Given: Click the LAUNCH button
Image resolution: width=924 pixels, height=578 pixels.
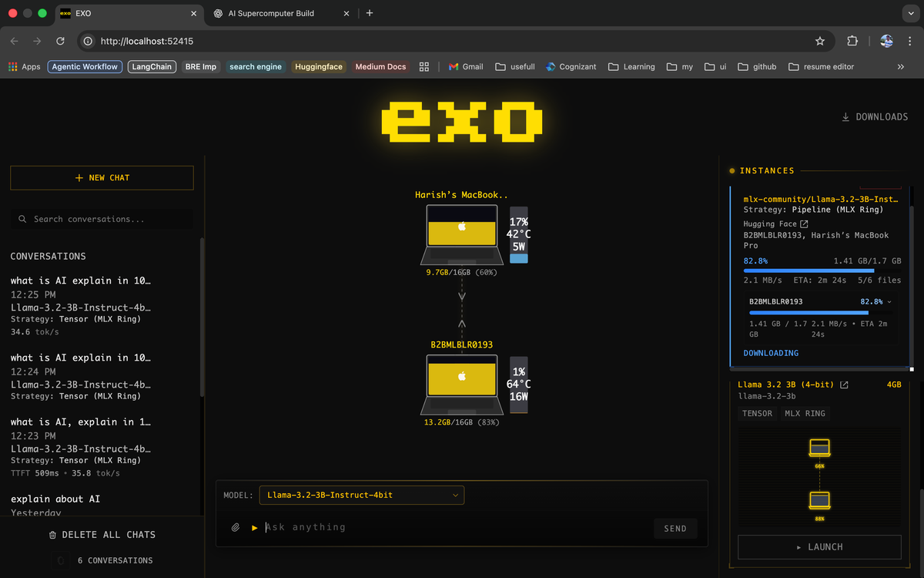Looking at the screenshot, I should pyautogui.click(x=819, y=546).
